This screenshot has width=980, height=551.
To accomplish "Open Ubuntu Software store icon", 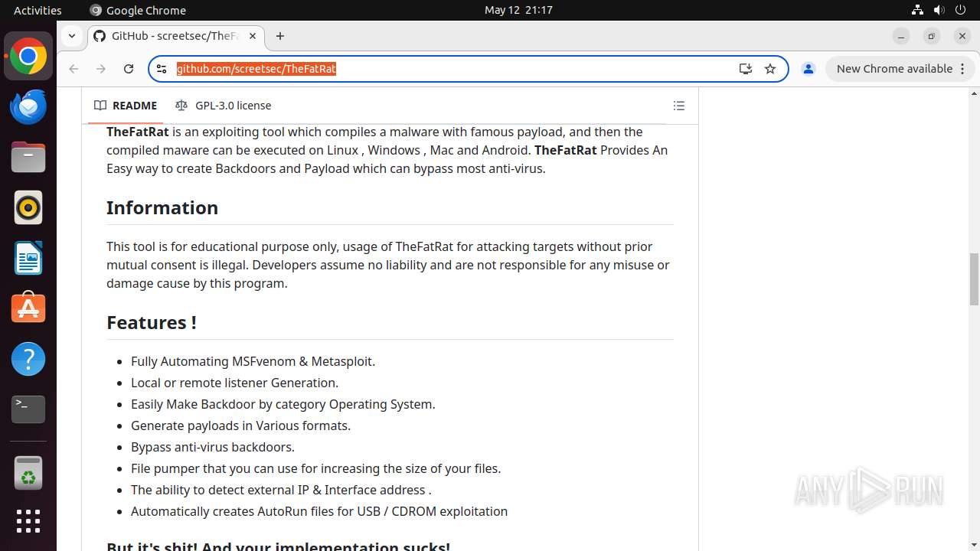I will click(x=28, y=309).
